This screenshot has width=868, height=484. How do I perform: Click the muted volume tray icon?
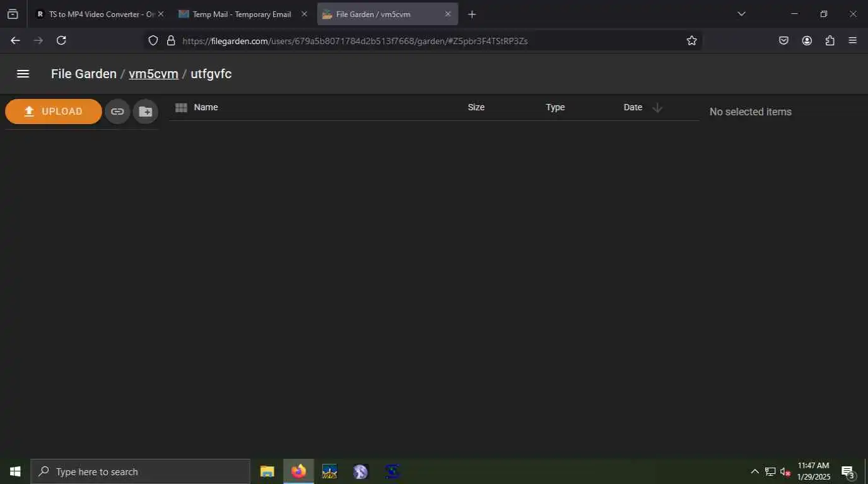[x=785, y=471]
